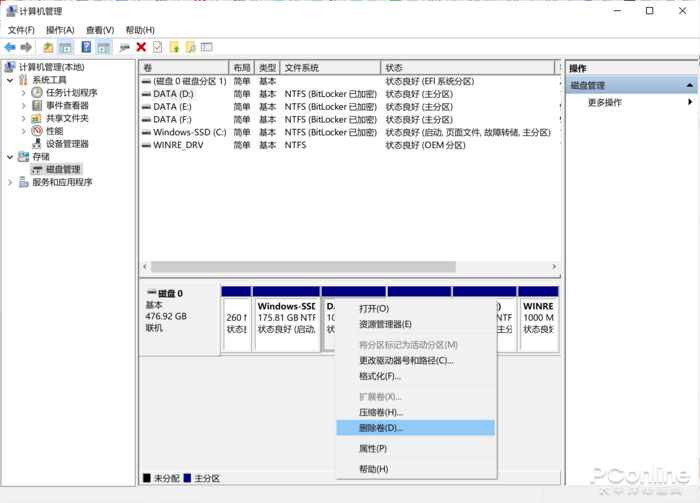Select the 260 MB partition block
This screenshot has height=503, width=700.
(236, 319)
